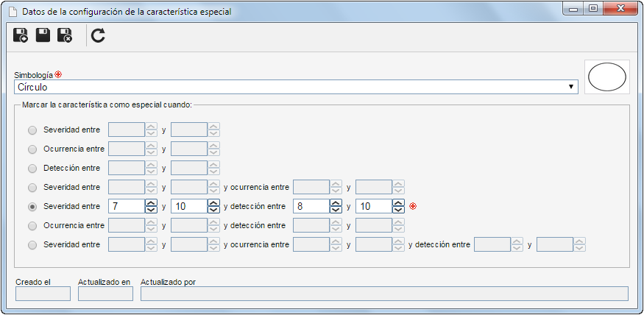
Task: Decrease the detección minimum value 8
Action: tap(336, 210)
